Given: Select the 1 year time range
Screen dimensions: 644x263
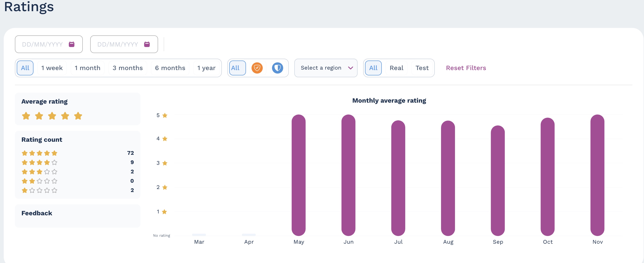Looking at the screenshot, I should coord(206,68).
